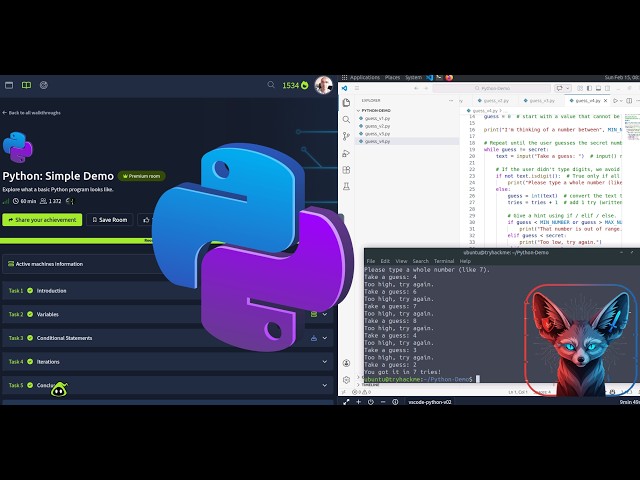Open the terminal View menu

(x=401, y=261)
